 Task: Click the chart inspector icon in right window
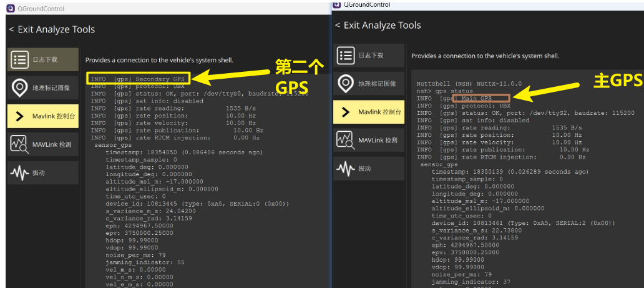point(346,141)
